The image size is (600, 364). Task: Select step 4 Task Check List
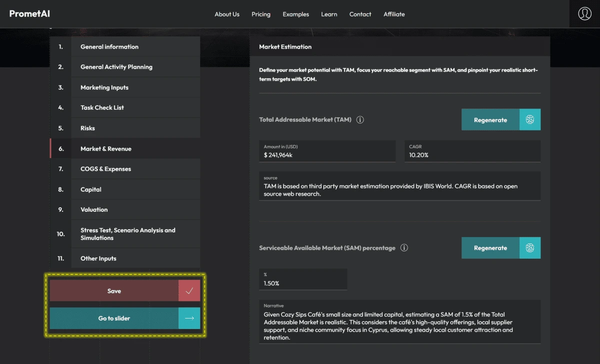125,107
